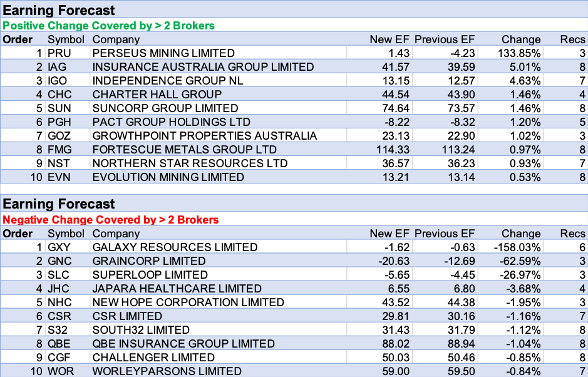Select the GNC symbol cell
588x377 pixels.
click(59, 261)
